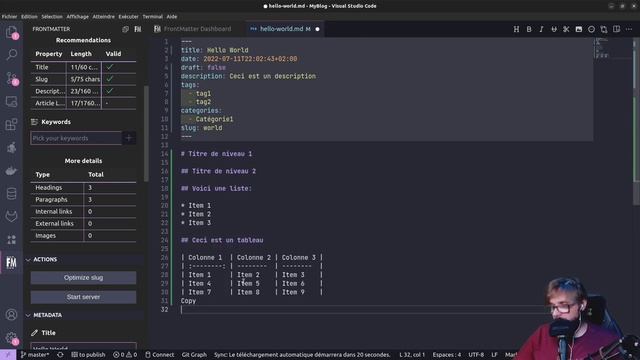Viewport: 640px width, 360px height.
Task: Add keyword with the plus button
Action: click(129, 138)
